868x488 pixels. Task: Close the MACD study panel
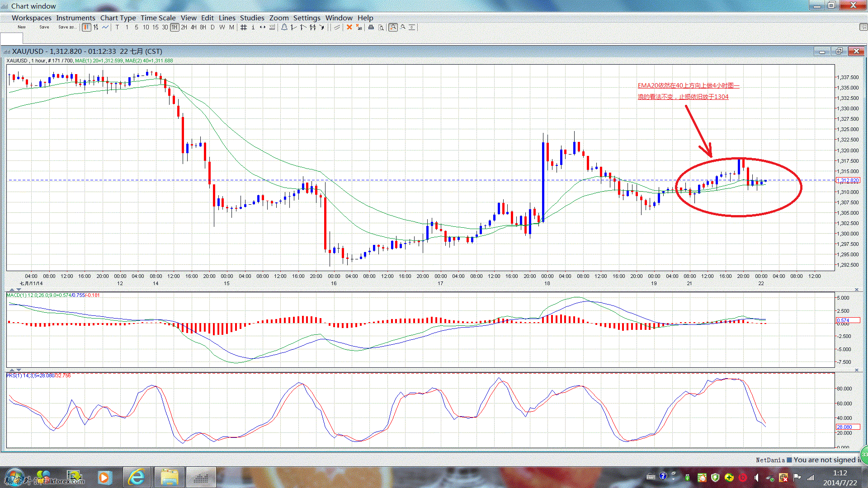856,289
